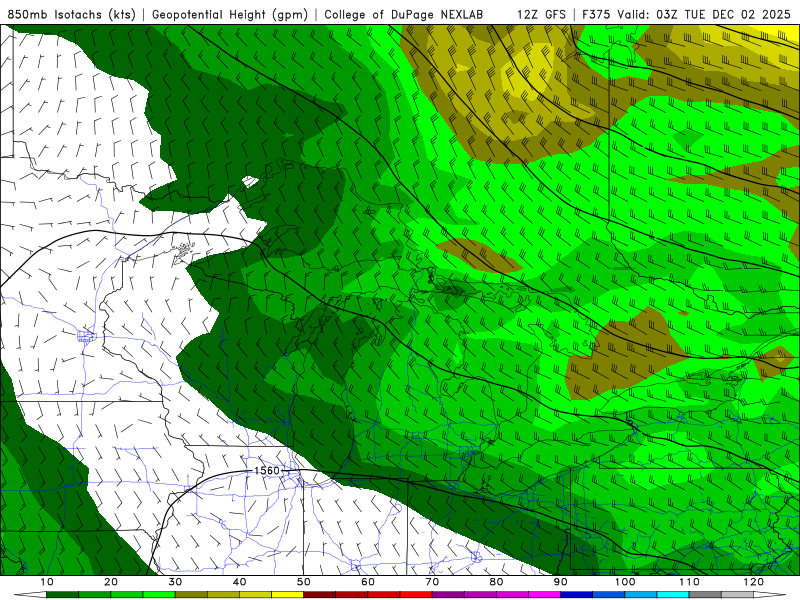The image size is (800, 600).
Task: Click the 110 label on the color scale
Action: [689, 582]
